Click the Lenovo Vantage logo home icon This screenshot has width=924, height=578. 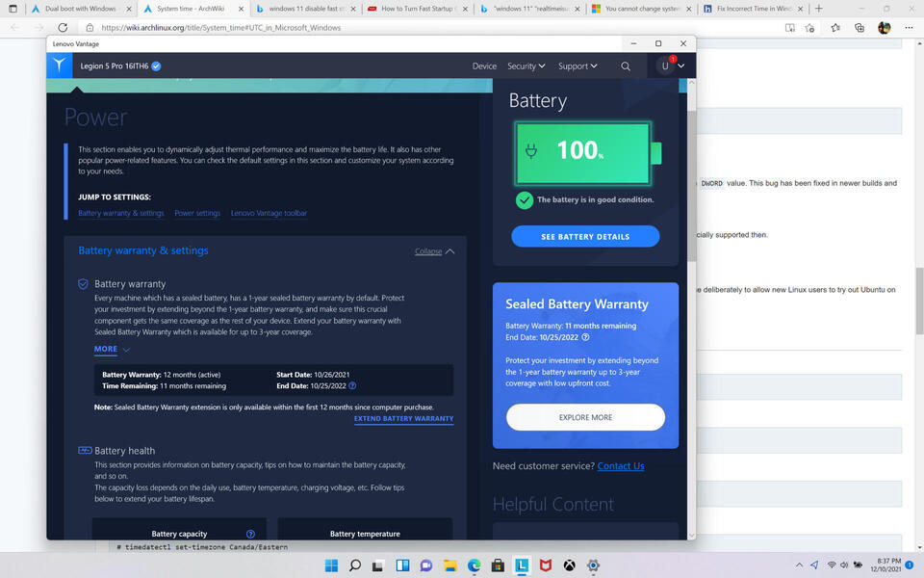60,66
